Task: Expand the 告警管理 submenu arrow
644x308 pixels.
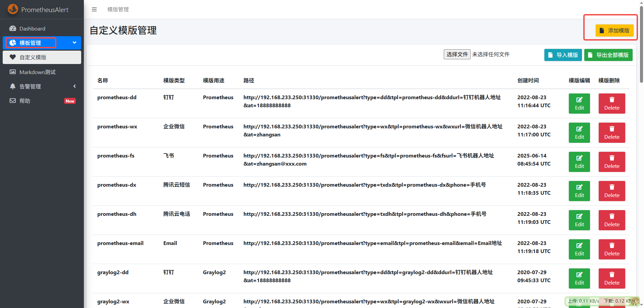Action: coord(74,86)
